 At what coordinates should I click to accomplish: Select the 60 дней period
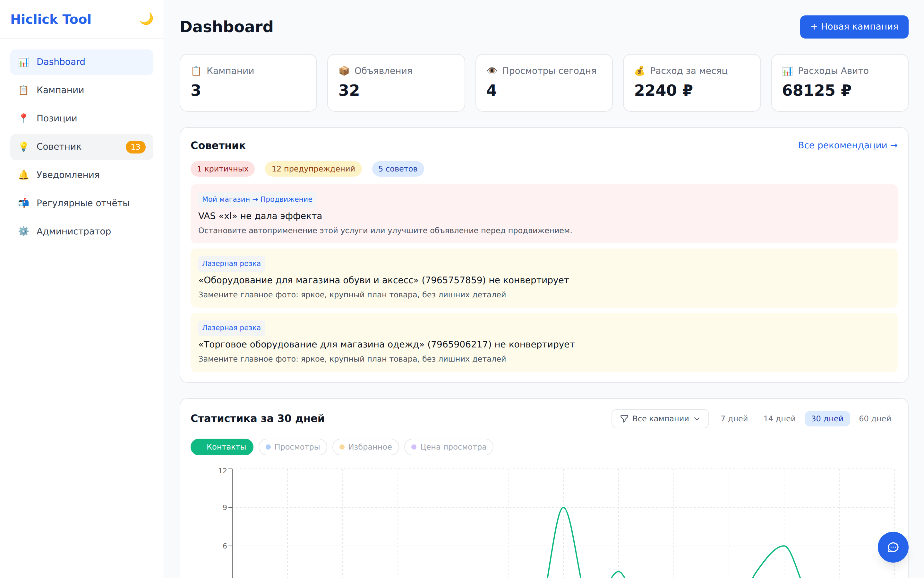[x=875, y=419]
